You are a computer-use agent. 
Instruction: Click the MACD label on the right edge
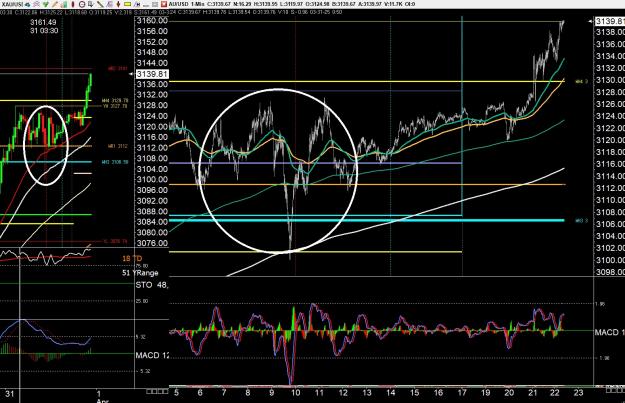[x=609, y=332]
